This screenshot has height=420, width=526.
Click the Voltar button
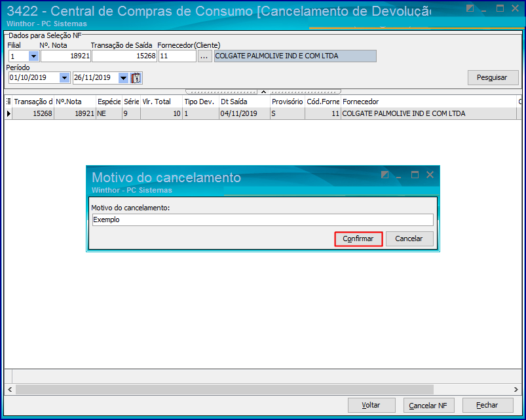click(371, 405)
